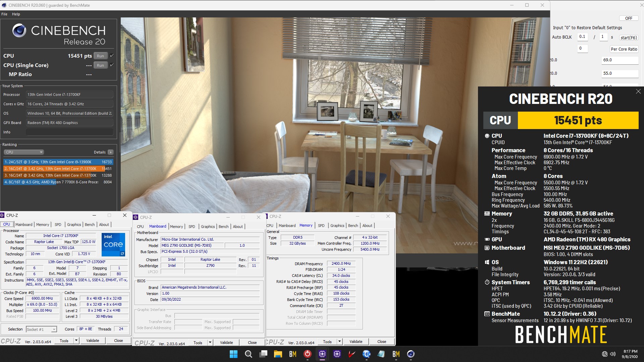Close the BenchMate result overlay with X
Image resolution: width=644 pixels, height=362 pixels.
click(638, 91)
